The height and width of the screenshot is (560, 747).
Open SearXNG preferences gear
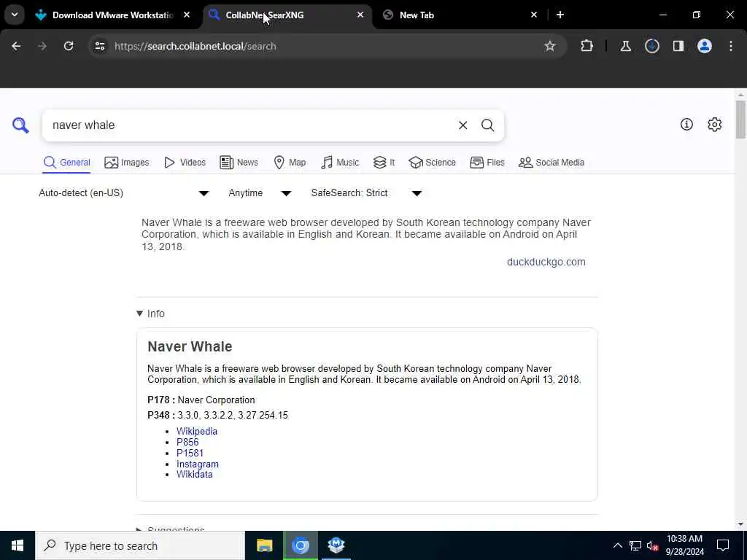(714, 124)
